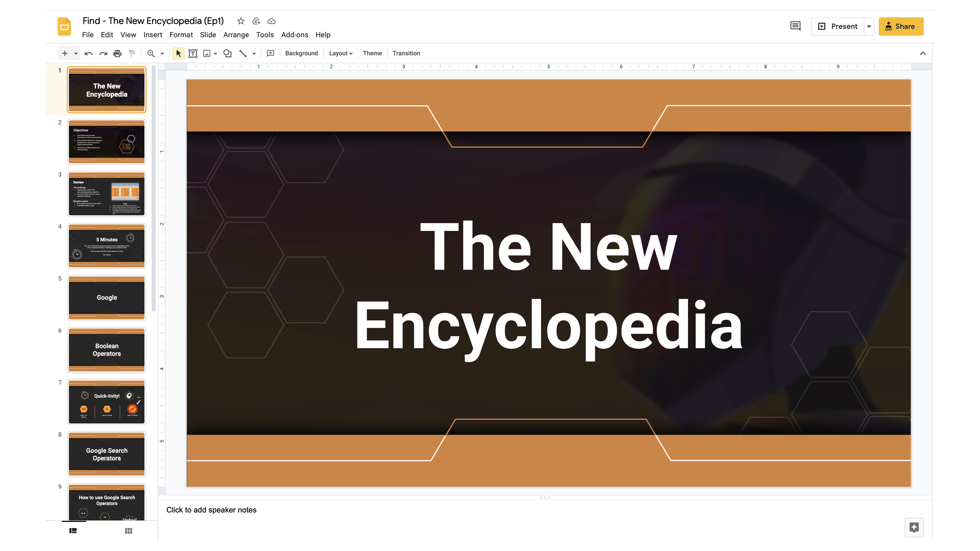The image size is (980, 551).
Task: Open the Slide menu
Action: [x=208, y=35]
